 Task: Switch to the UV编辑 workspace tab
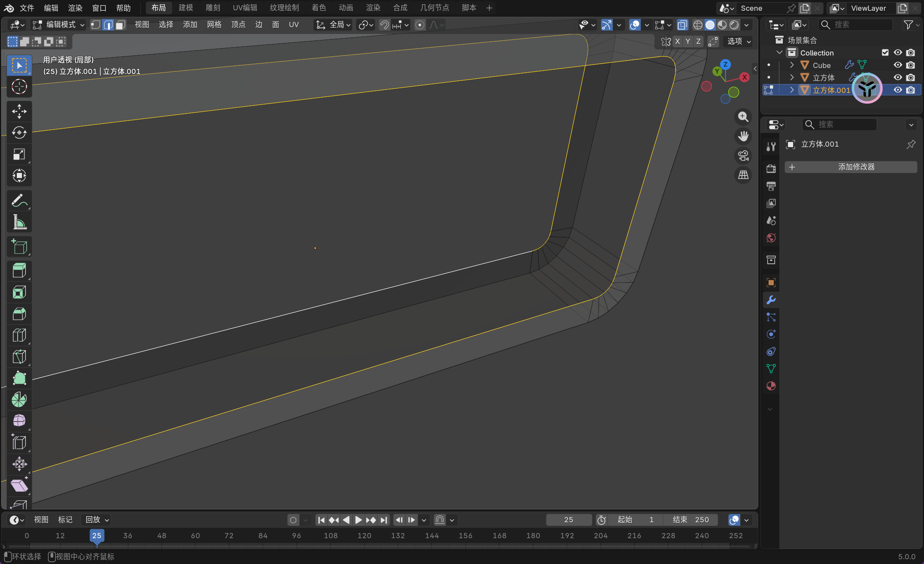click(x=245, y=8)
